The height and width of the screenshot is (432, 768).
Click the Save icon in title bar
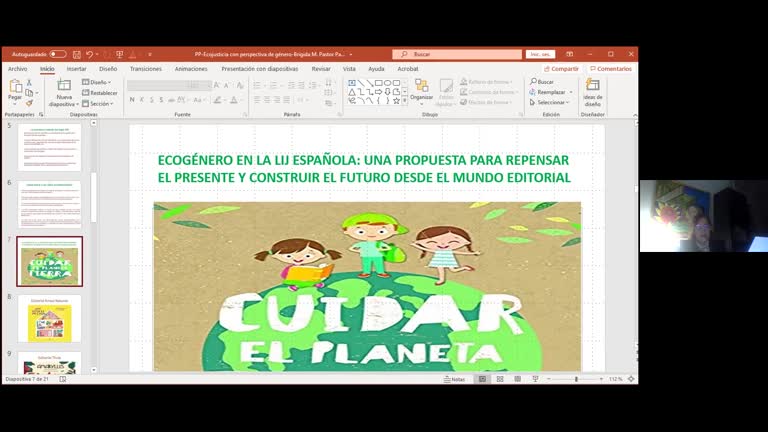(77, 54)
